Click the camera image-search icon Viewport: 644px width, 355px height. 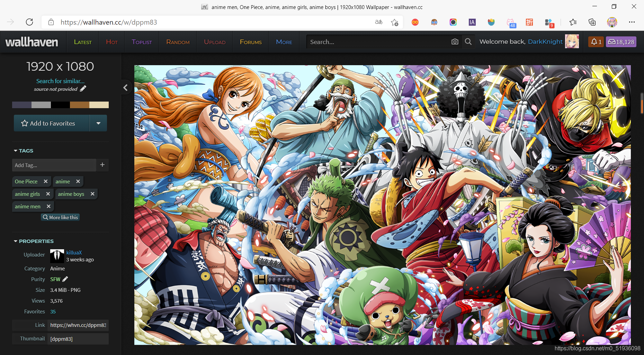coord(455,42)
